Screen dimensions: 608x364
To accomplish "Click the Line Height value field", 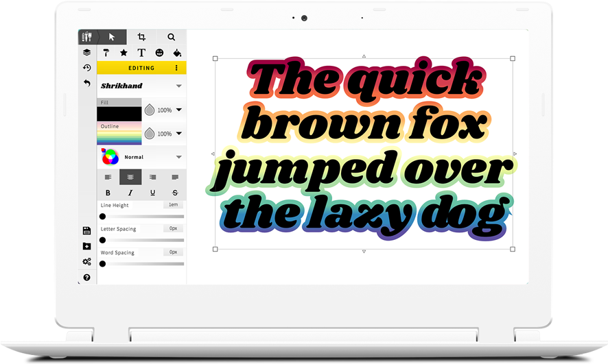I will 173,205.
